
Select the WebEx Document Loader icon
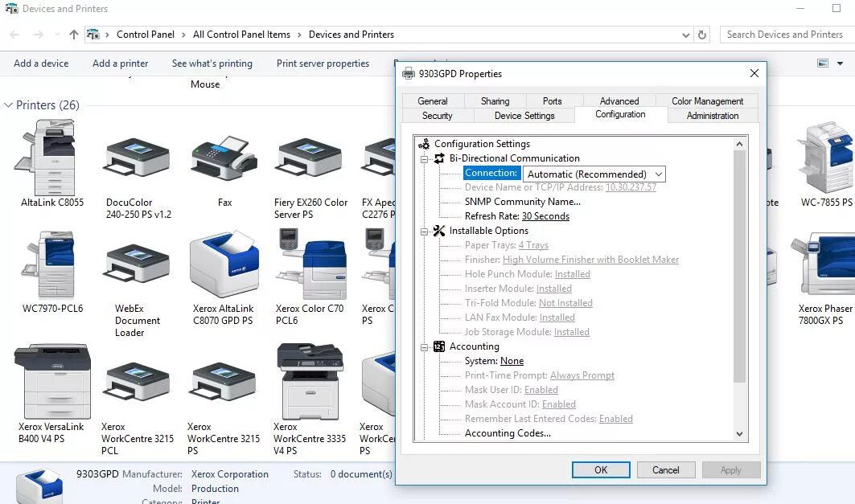point(136,265)
